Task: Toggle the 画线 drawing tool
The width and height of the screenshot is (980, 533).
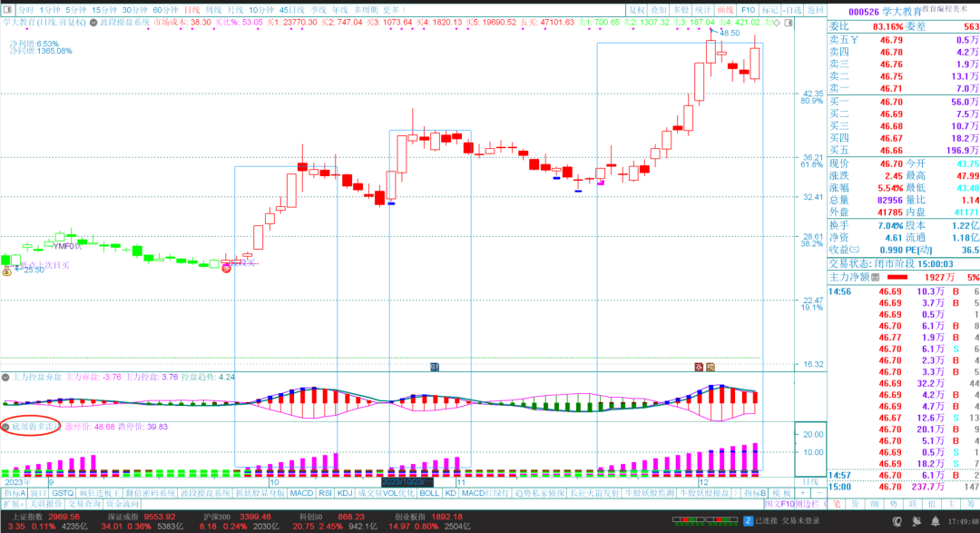Action: (x=725, y=10)
